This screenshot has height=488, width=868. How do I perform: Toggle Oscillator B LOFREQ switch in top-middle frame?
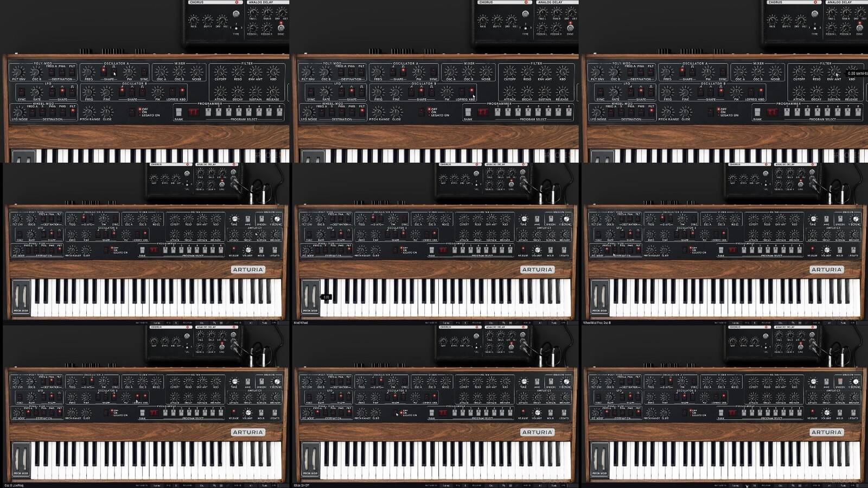point(461,91)
